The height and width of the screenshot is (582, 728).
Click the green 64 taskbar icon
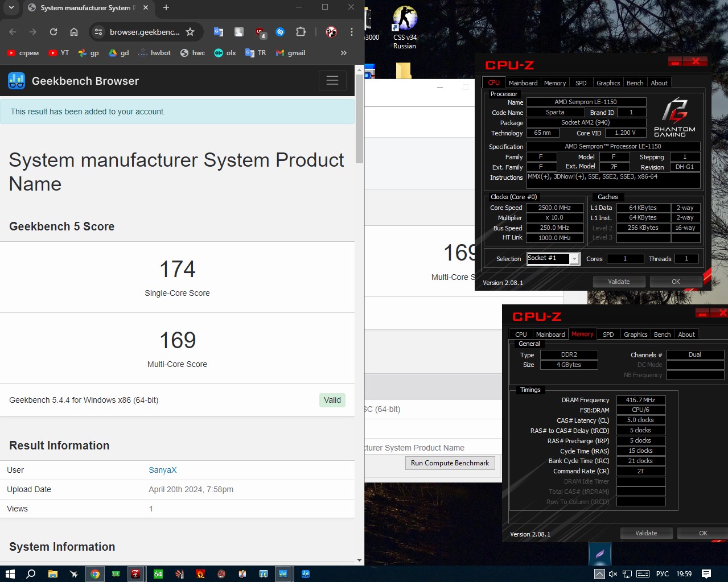click(x=158, y=573)
